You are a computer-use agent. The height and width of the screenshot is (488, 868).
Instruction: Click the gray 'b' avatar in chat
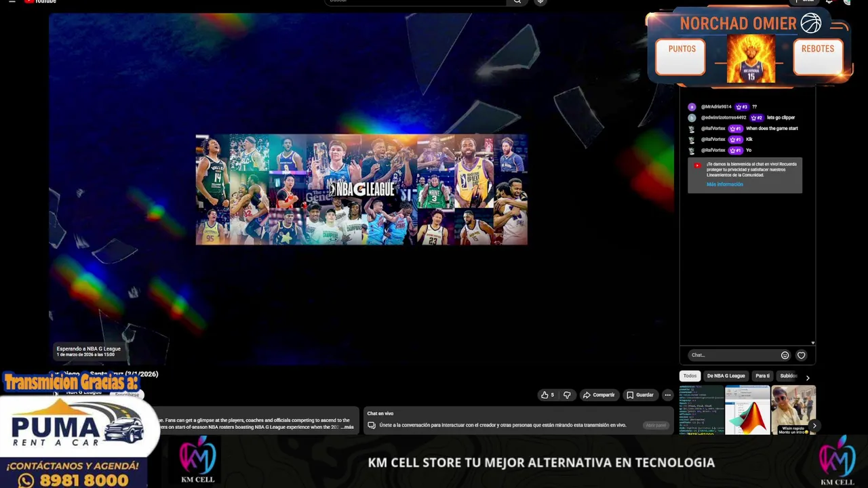click(692, 118)
